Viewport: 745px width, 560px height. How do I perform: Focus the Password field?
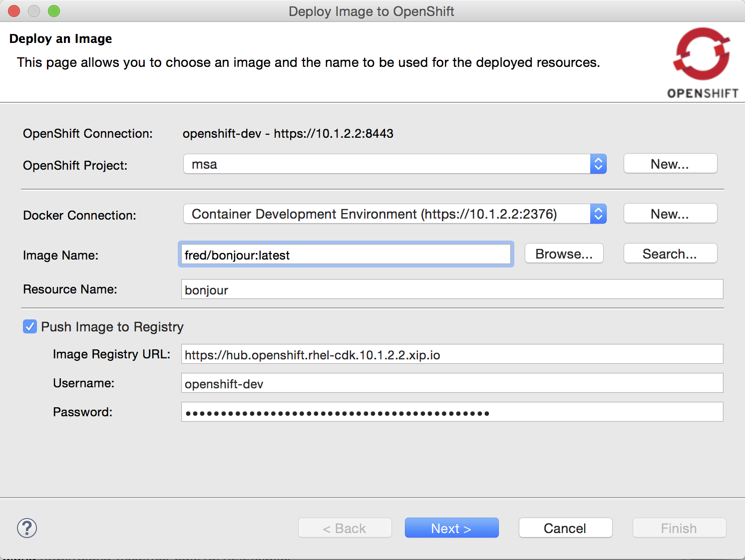tap(451, 413)
